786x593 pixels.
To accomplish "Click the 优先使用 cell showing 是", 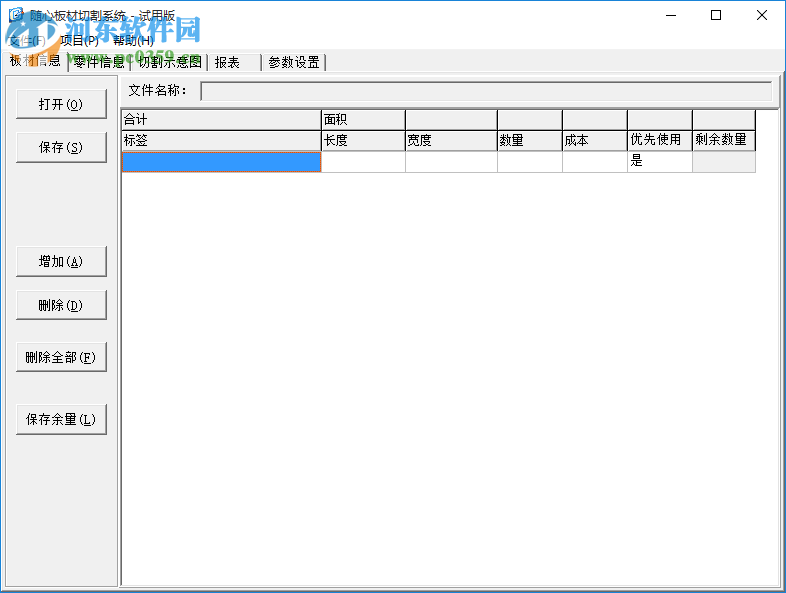I will pos(660,162).
